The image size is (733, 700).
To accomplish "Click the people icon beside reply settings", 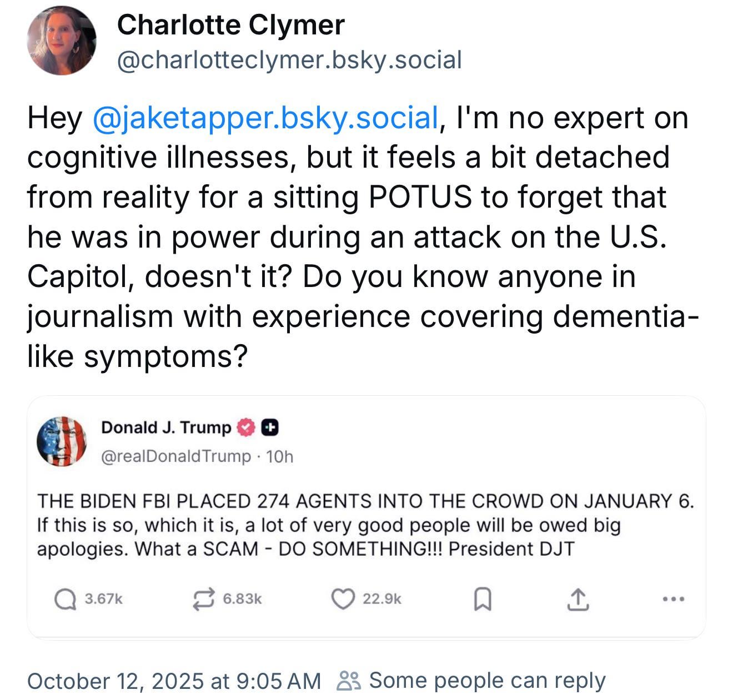I will pyautogui.click(x=349, y=681).
